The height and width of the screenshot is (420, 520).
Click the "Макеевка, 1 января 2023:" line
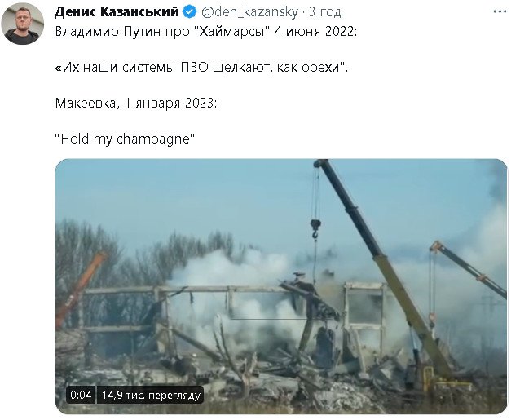[x=136, y=104]
